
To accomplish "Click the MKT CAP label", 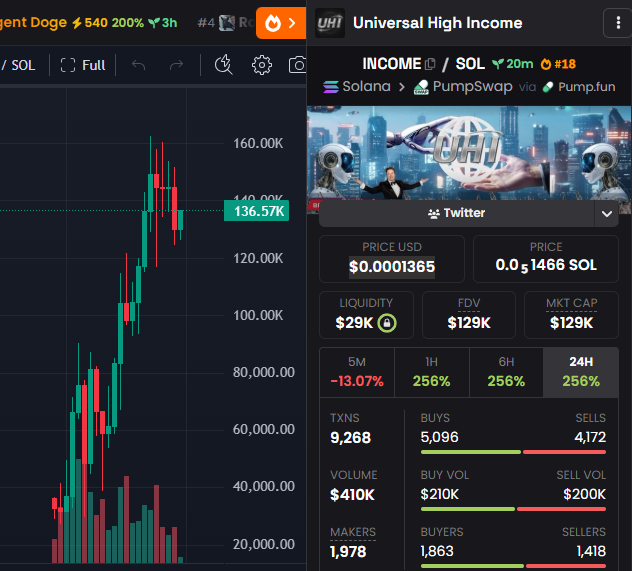I will tap(572, 303).
